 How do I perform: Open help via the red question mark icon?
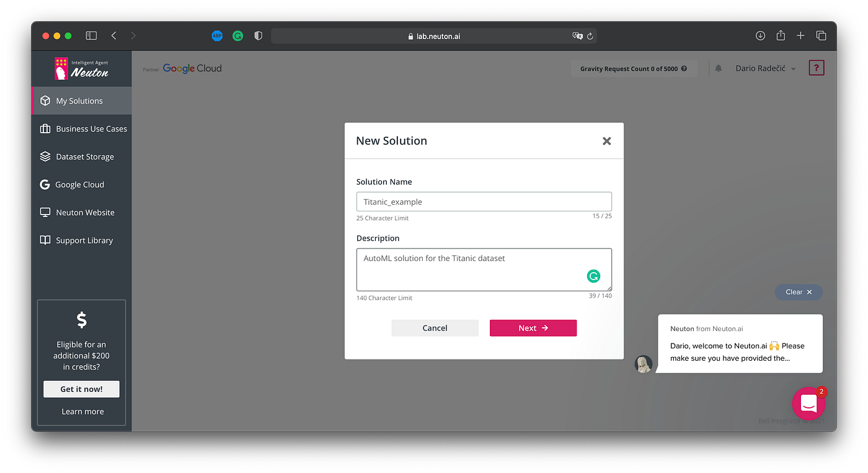point(817,68)
